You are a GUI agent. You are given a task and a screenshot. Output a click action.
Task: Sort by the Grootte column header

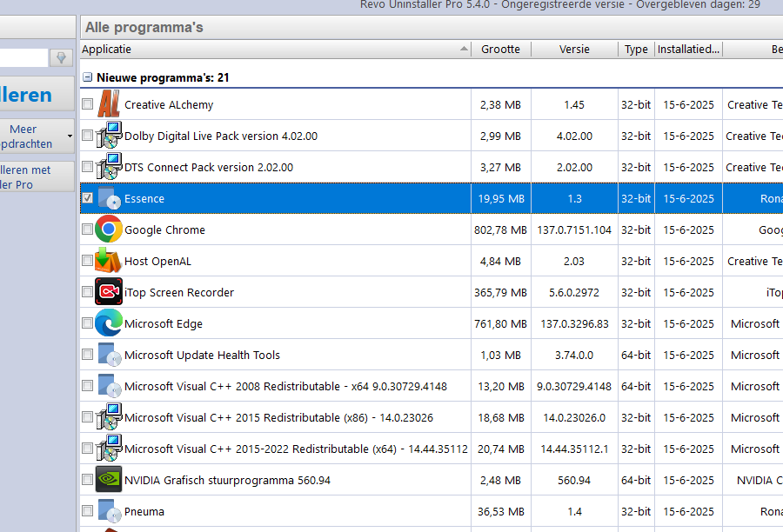tap(501, 50)
